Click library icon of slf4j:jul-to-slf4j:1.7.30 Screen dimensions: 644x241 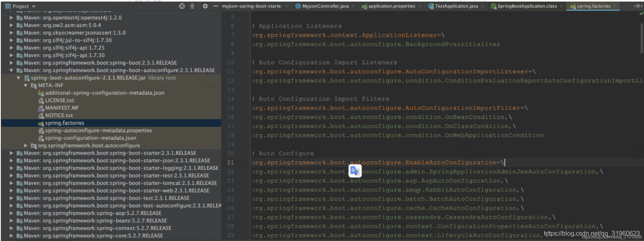tap(19, 40)
